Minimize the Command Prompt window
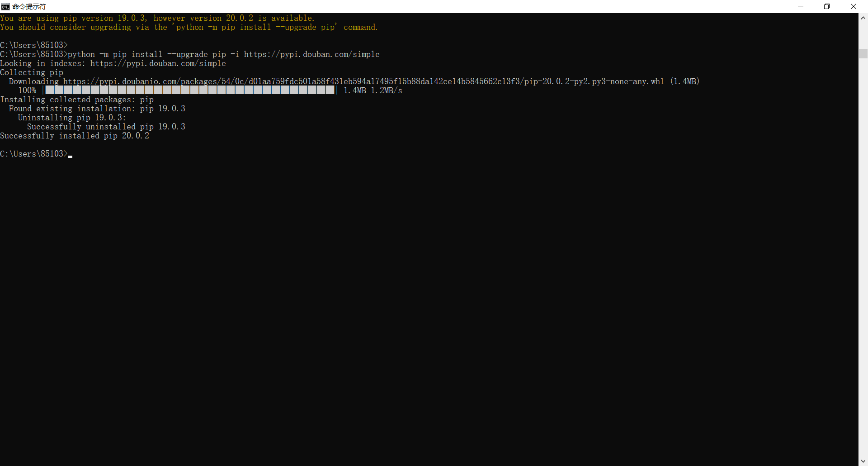 pos(801,6)
